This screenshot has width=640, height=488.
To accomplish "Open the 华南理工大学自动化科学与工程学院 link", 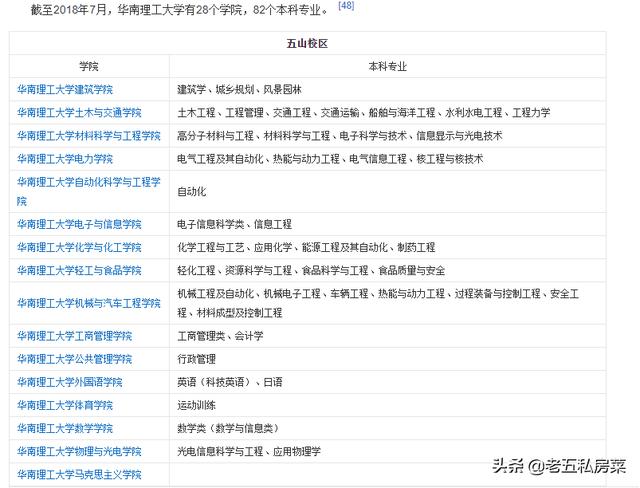I will click(x=88, y=182).
